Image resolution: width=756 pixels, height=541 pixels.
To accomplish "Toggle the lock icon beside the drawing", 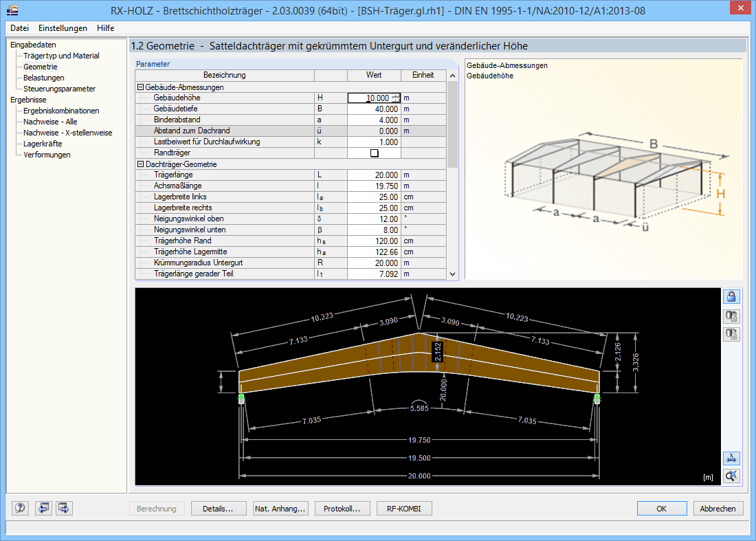I will point(731,296).
